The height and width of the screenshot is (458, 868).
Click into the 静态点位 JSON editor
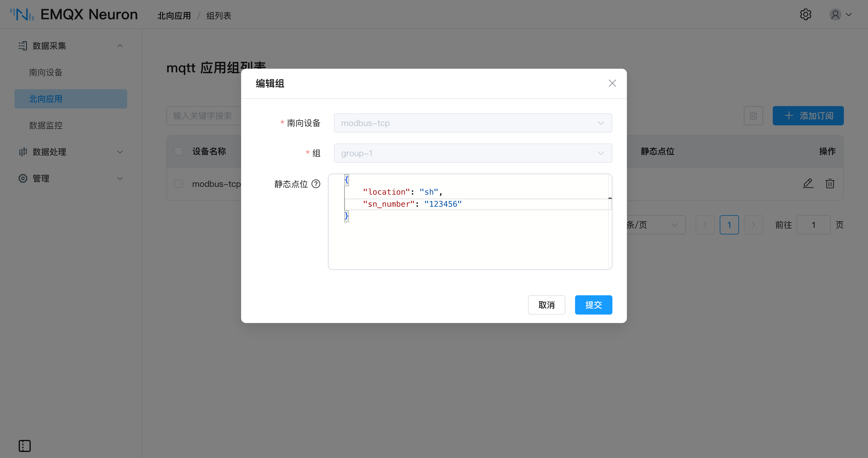point(470,221)
